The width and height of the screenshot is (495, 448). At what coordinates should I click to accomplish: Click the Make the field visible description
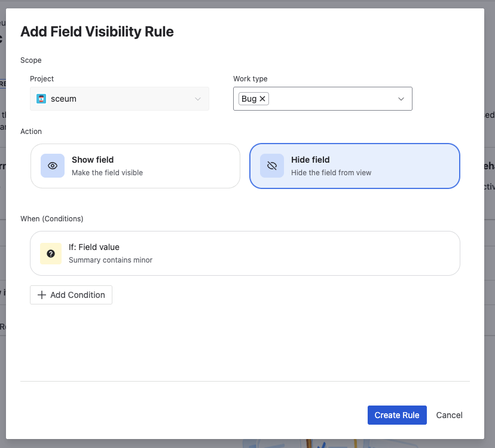click(108, 172)
